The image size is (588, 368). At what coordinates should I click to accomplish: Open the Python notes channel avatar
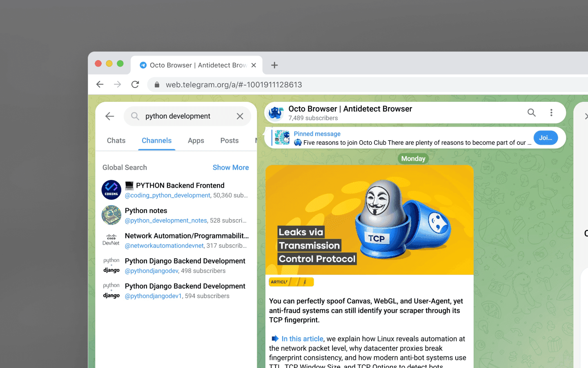[x=111, y=215]
